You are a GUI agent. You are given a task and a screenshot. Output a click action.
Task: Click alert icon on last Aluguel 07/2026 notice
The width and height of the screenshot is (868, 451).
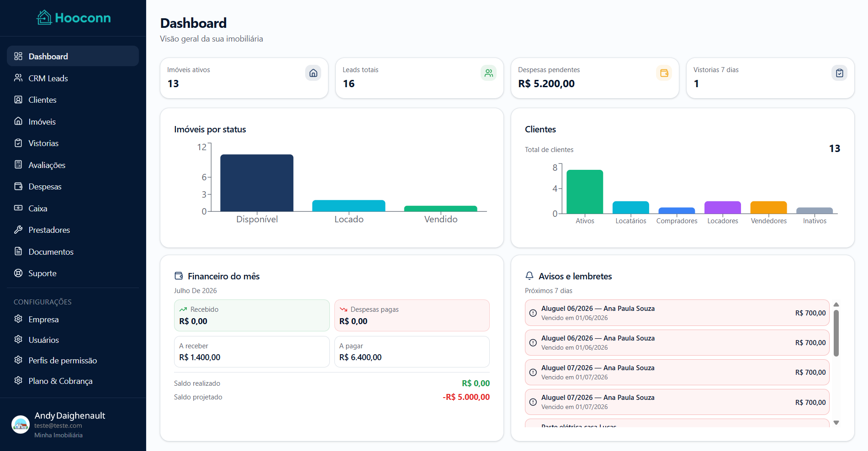point(533,402)
